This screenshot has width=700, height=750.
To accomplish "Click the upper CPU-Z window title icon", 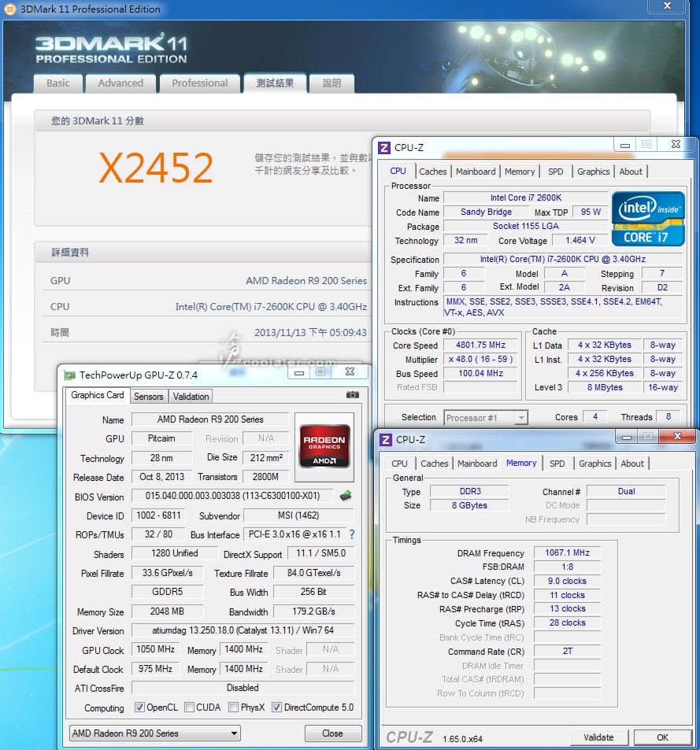I will click(x=384, y=147).
